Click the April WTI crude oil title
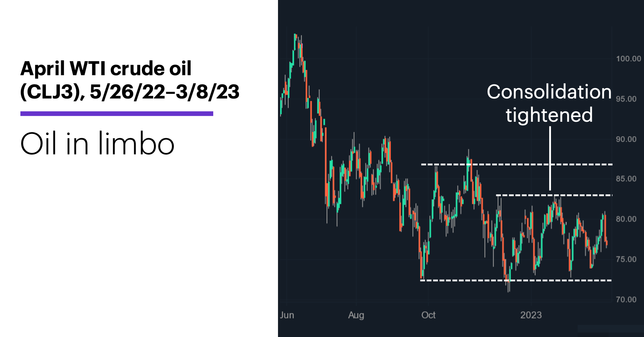The image size is (644, 337). [130, 80]
